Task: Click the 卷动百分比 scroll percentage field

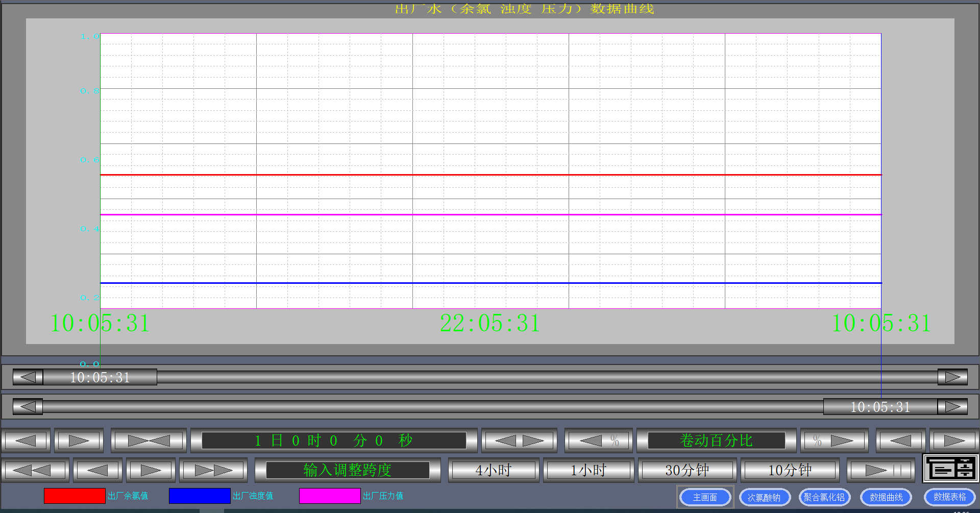Action: coord(716,441)
